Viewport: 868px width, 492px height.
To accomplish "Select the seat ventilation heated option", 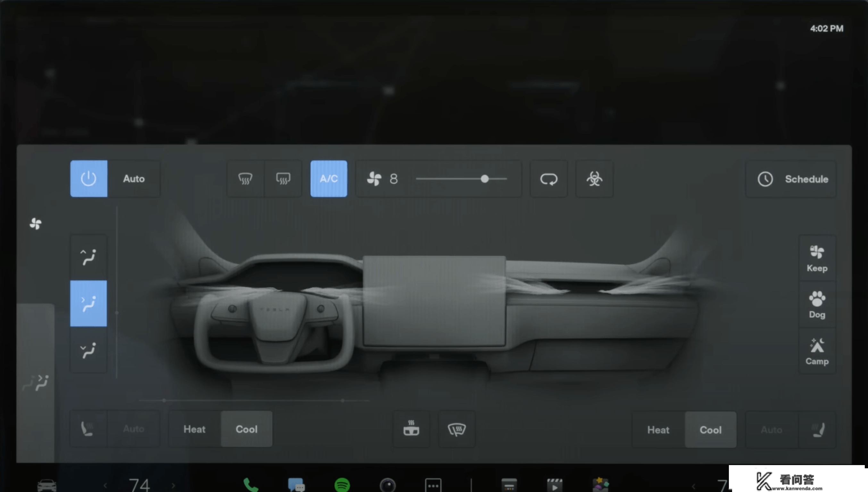I will pos(193,429).
